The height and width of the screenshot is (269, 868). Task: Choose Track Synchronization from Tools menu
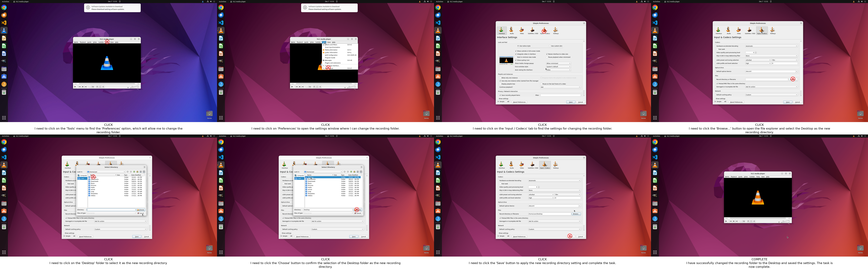(333, 47)
